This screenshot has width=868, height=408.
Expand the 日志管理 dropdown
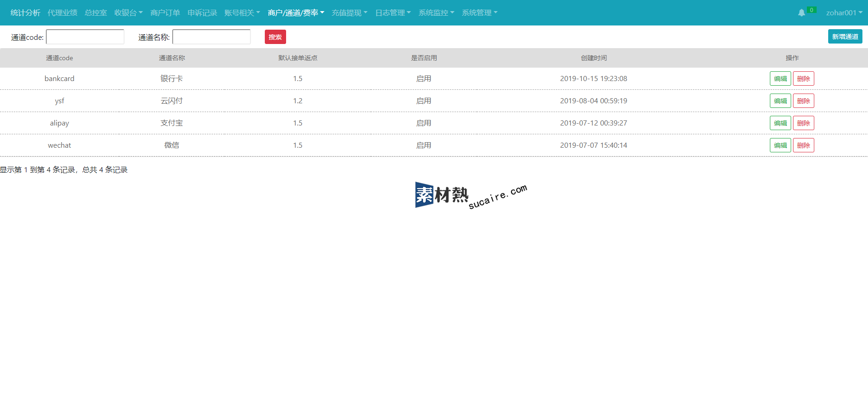pyautogui.click(x=393, y=13)
